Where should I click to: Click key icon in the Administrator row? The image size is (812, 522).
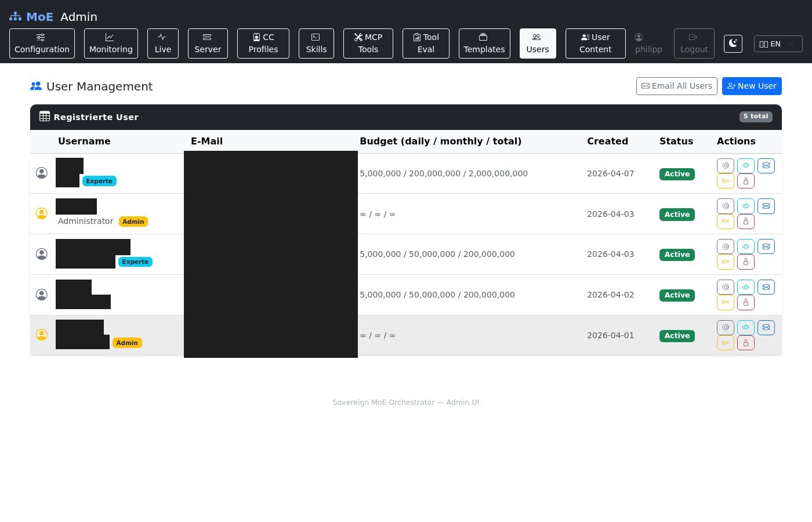click(725, 222)
